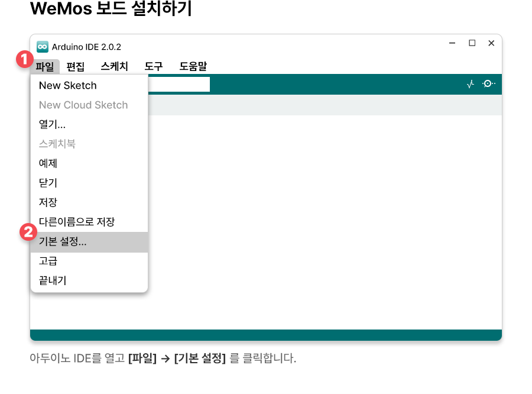Click the Arduino IDE logo icon
Screen dimensions: 532x394
click(x=42, y=47)
